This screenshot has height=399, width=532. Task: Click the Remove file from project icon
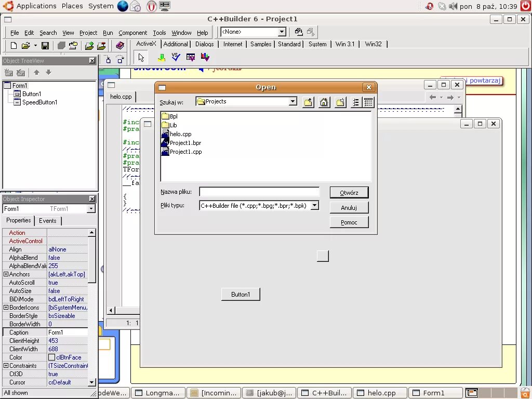coord(101,46)
